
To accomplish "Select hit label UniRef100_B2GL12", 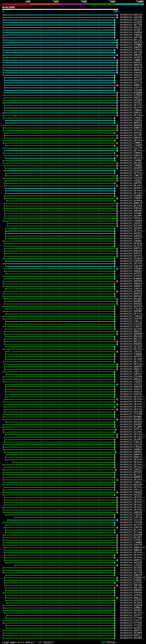I will pos(131,636).
